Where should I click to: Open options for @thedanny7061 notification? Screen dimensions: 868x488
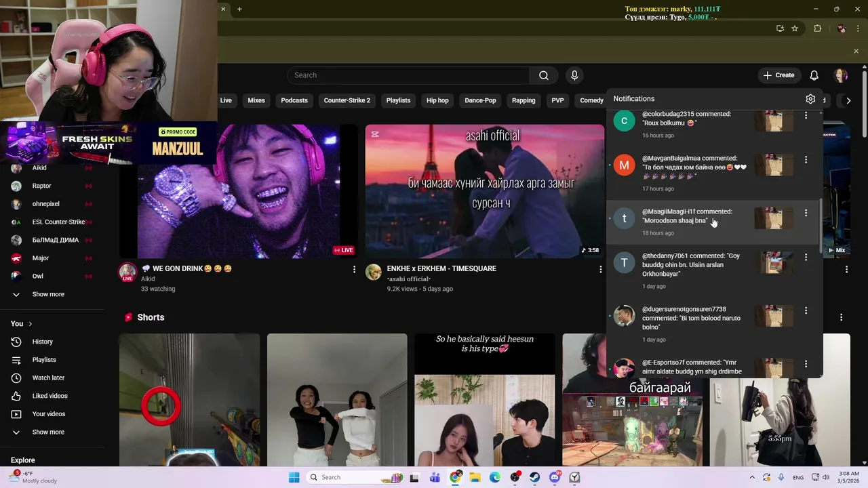[806, 258]
